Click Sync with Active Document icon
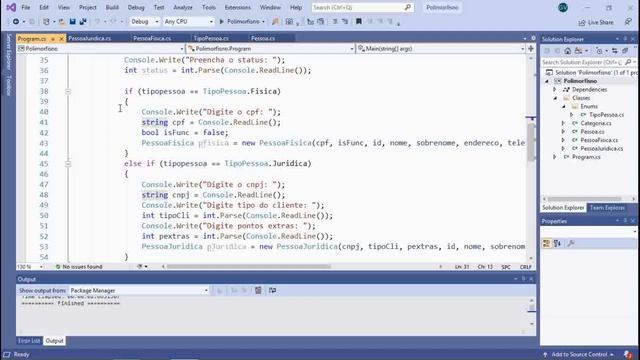The image size is (640, 360). click(x=615, y=51)
